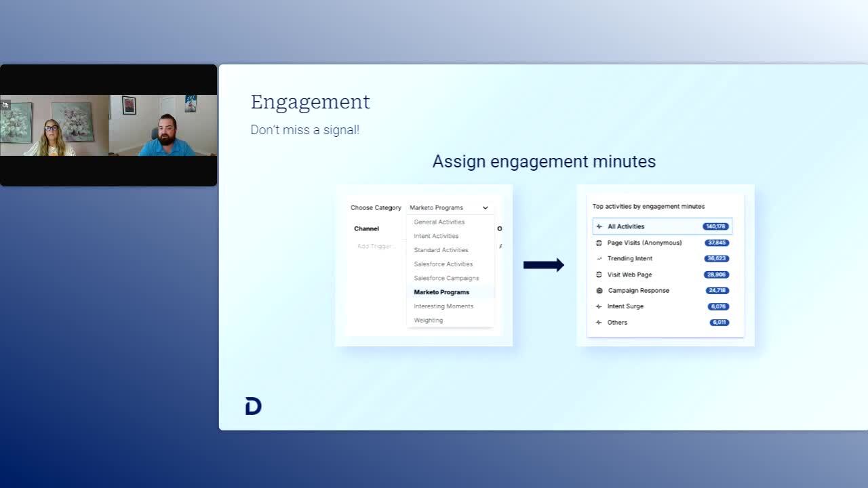Screen dimensions: 868x488
Task: Click the muted camera icon on video tile
Action: point(5,105)
